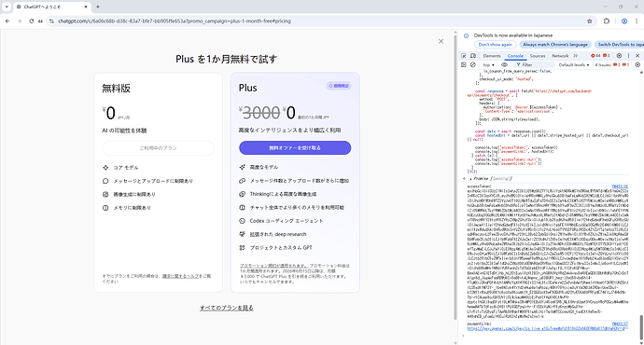Click the 無料オファーを受け取る button
This screenshot has height=345, width=644.
pos(295,147)
